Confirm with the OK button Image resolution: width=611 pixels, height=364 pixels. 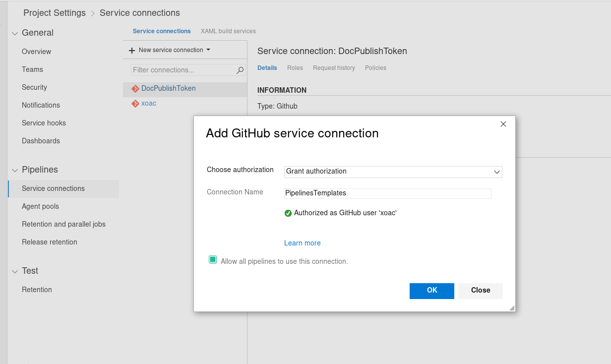pyautogui.click(x=432, y=291)
